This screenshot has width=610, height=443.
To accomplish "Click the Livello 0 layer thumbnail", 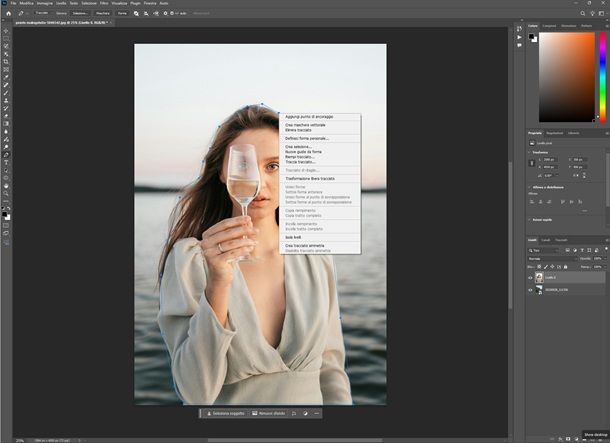I will coord(539,278).
